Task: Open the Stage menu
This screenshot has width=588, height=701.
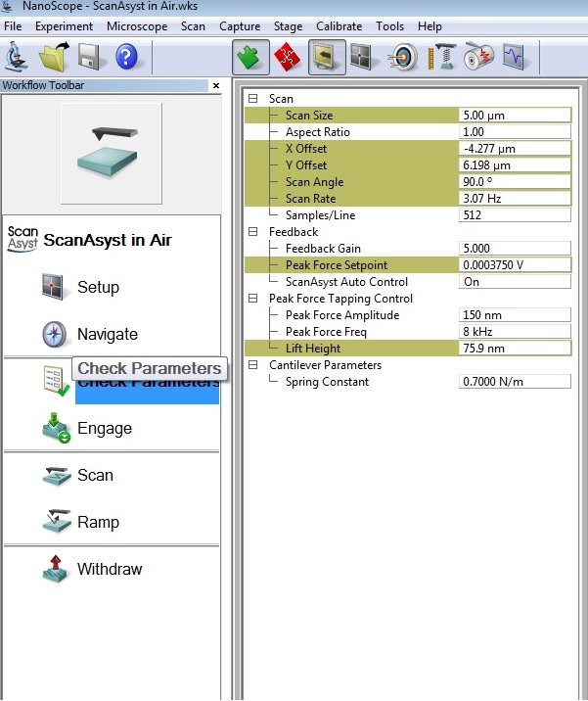Action: (x=288, y=26)
